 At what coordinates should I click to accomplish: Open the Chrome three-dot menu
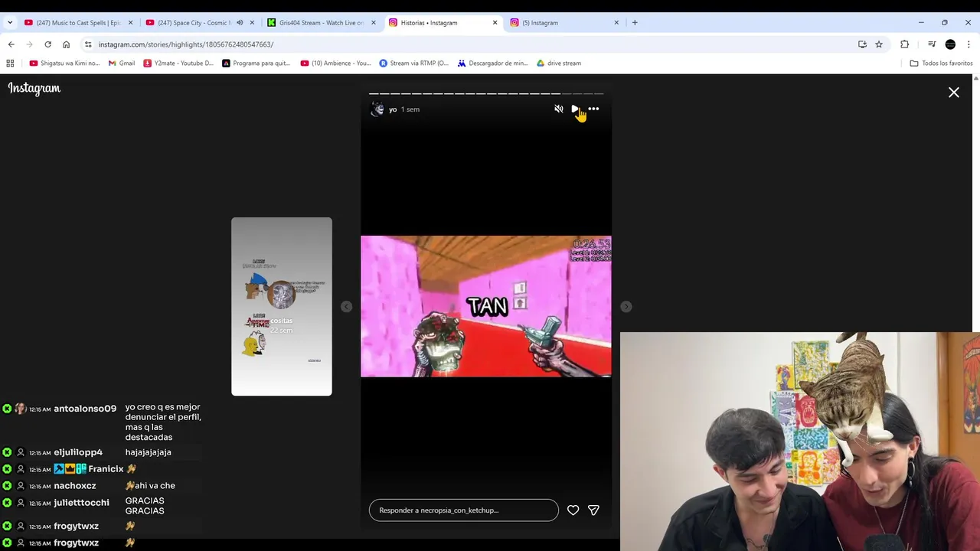click(969, 44)
